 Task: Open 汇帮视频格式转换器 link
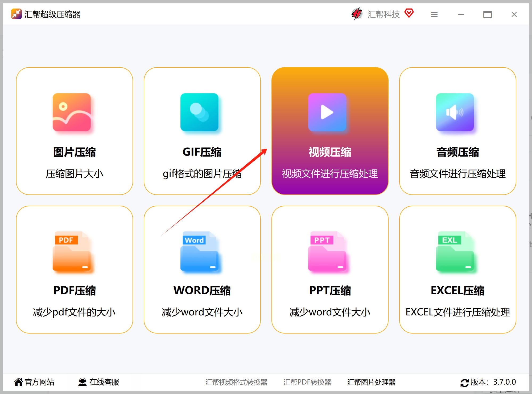(236, 382)
